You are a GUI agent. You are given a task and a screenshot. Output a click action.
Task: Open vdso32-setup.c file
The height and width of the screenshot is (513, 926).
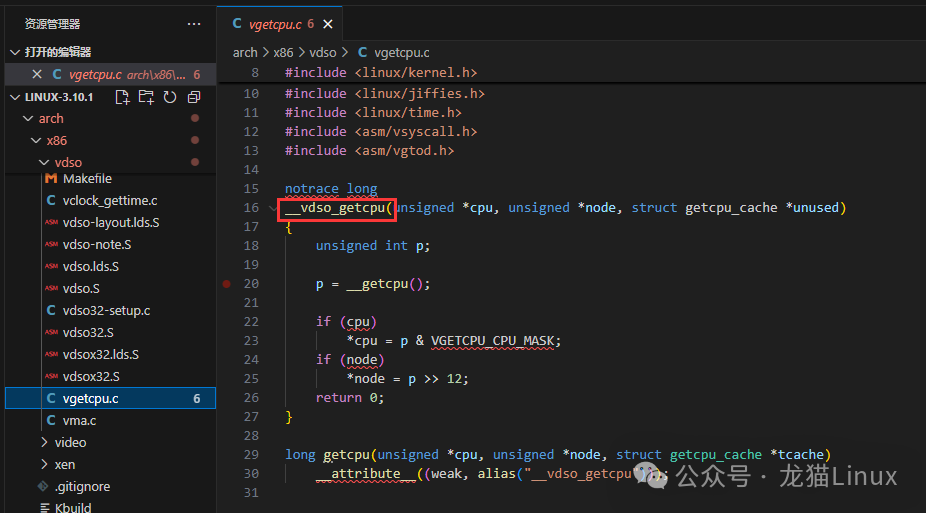click(x=106, y=311)
